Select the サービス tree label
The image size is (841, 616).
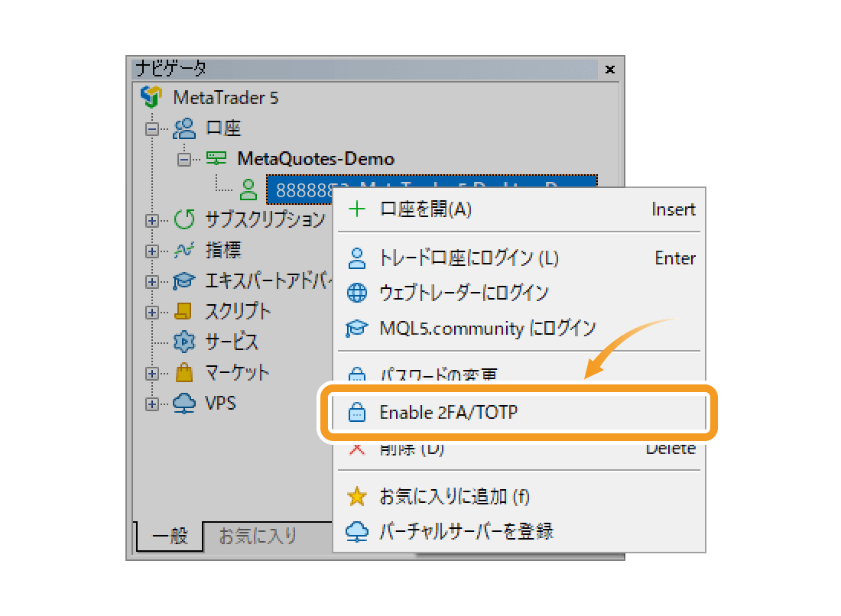click(x=232, y=342)
